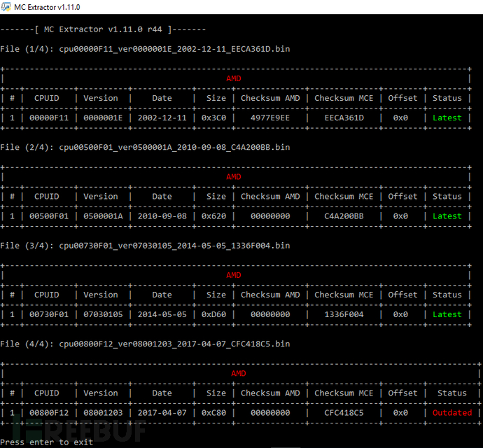
Task: Click the filename cpu00800F12_ver08001203_2017-04-07_CFC418C5.bin
Action: [174, 344]
